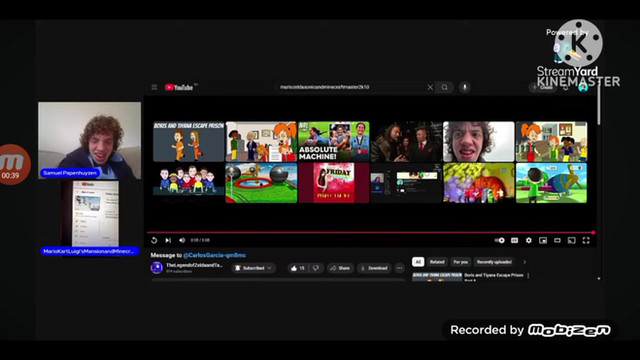Image resolution: width=640 pixels, height=360 pixels.
Task: Open the cartoon group in colored shirts thumbnail
Action: pos(189,183)
